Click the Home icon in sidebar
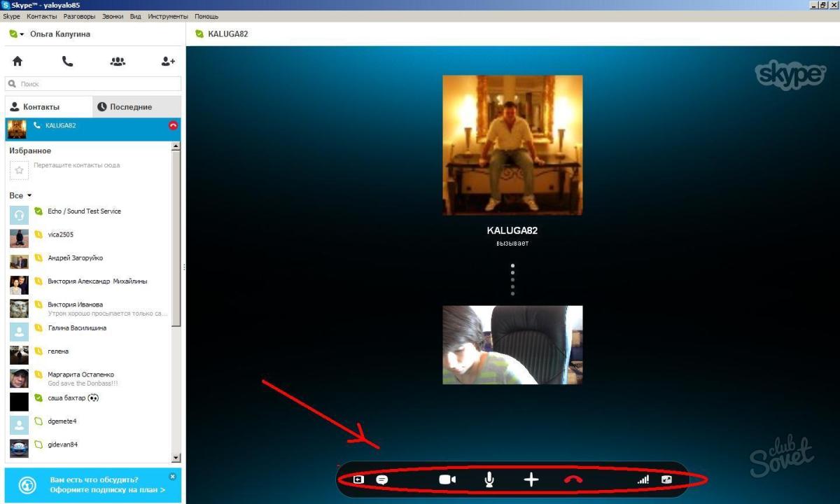 (17, 62)
